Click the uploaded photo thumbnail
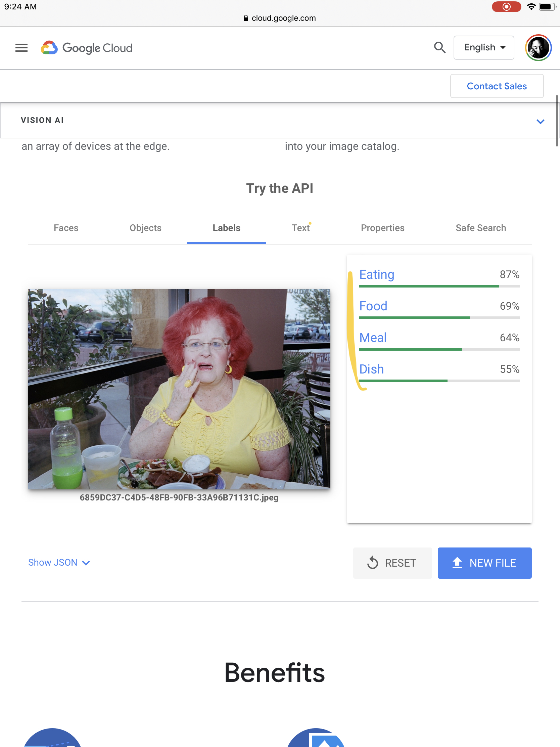The image size is (560, 747). point(179,389)
